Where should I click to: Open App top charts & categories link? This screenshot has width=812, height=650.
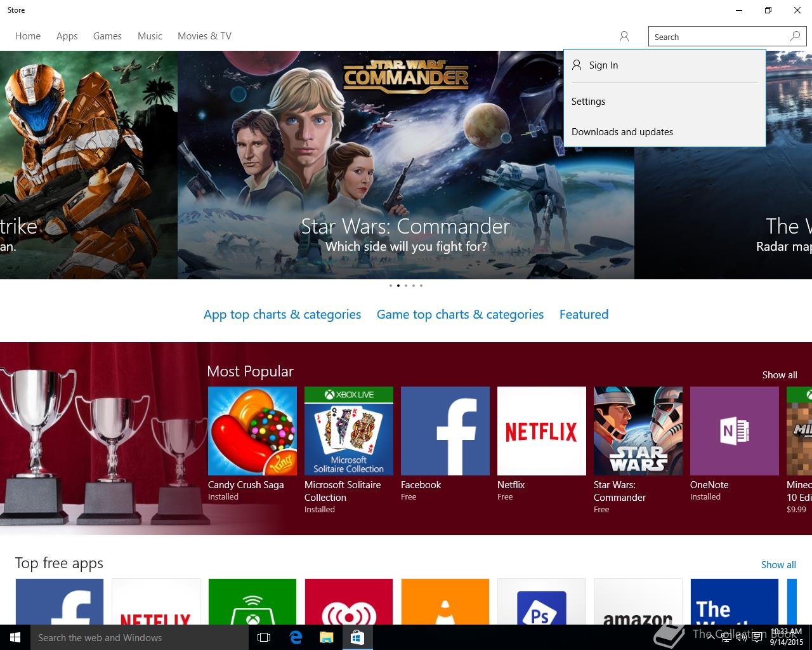coord(282,315)
